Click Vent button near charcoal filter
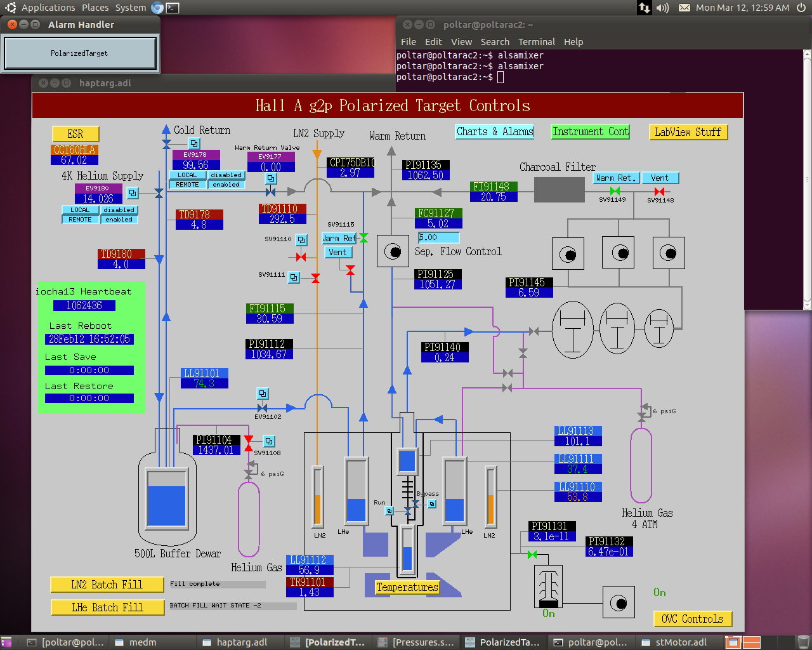812x650 pixels. point(660,178)
